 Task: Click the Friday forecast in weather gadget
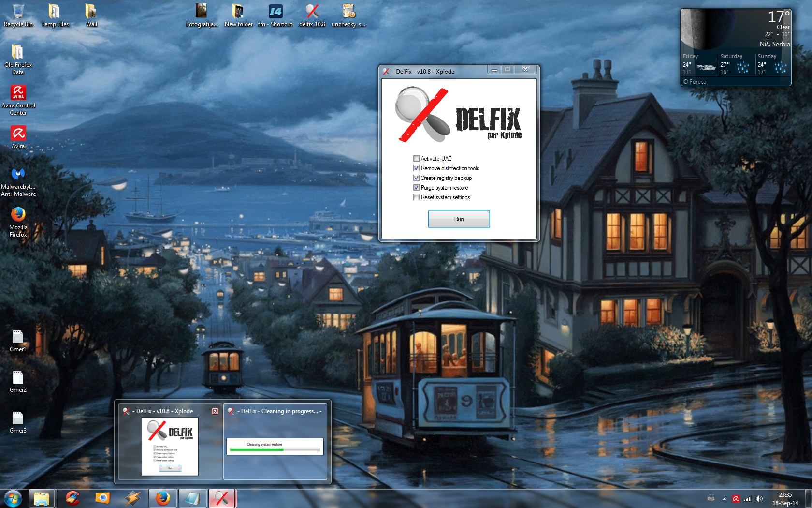pos(698,64)
